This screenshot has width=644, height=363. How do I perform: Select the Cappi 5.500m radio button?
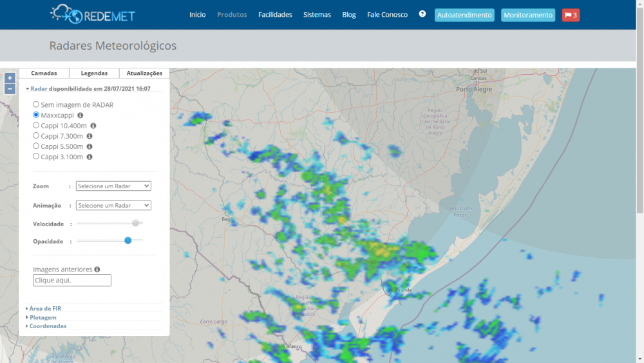coord(36,146)
